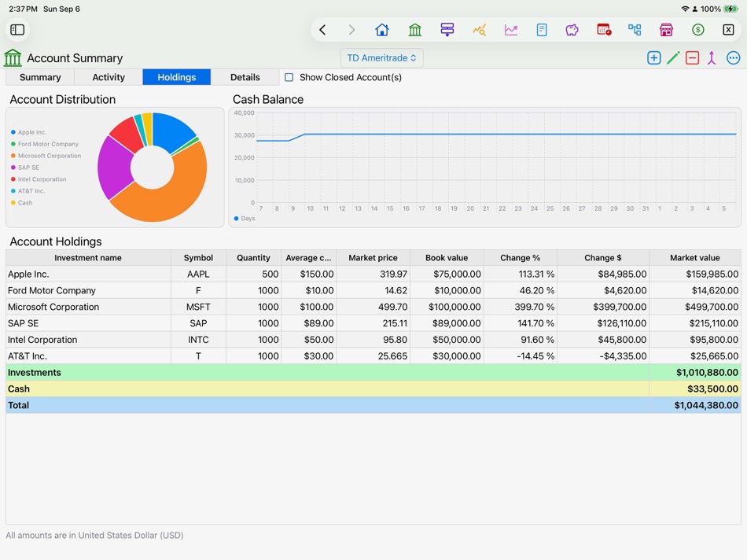Go back with the left chevron

(322, 30)
